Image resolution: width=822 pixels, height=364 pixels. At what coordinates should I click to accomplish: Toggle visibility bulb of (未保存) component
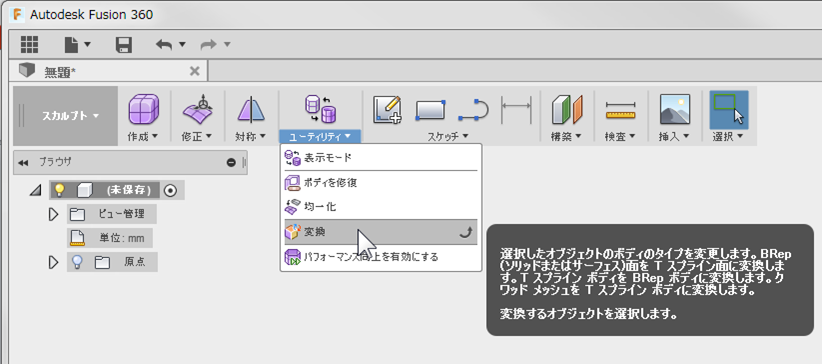59,190
